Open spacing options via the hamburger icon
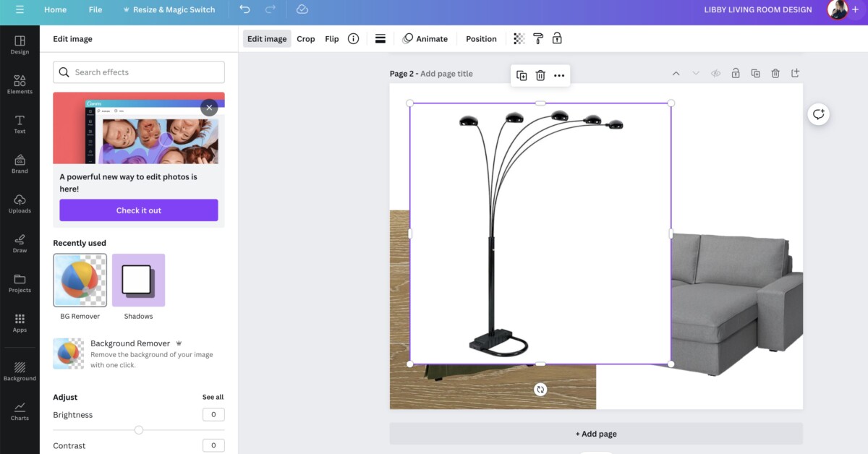 point(380,38)
